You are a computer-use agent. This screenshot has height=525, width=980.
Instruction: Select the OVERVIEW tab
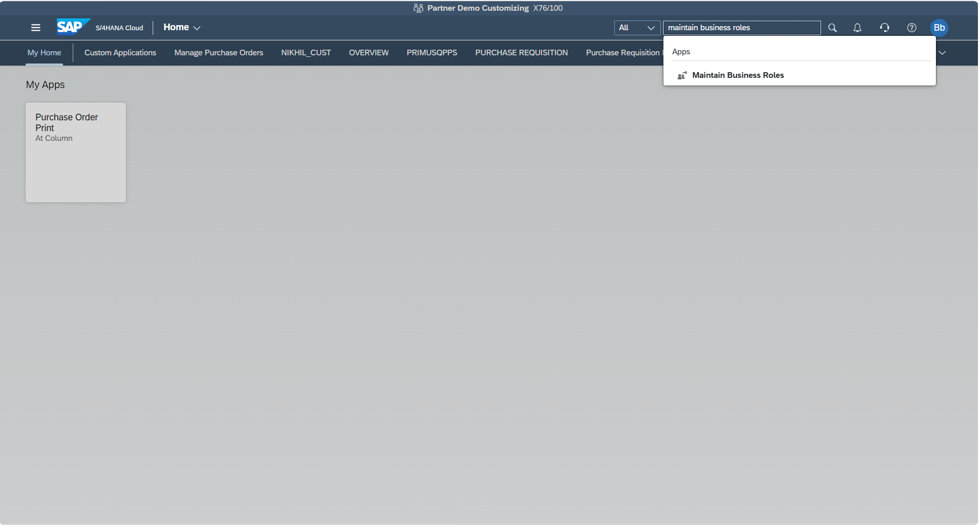click(x=369, y=53)
